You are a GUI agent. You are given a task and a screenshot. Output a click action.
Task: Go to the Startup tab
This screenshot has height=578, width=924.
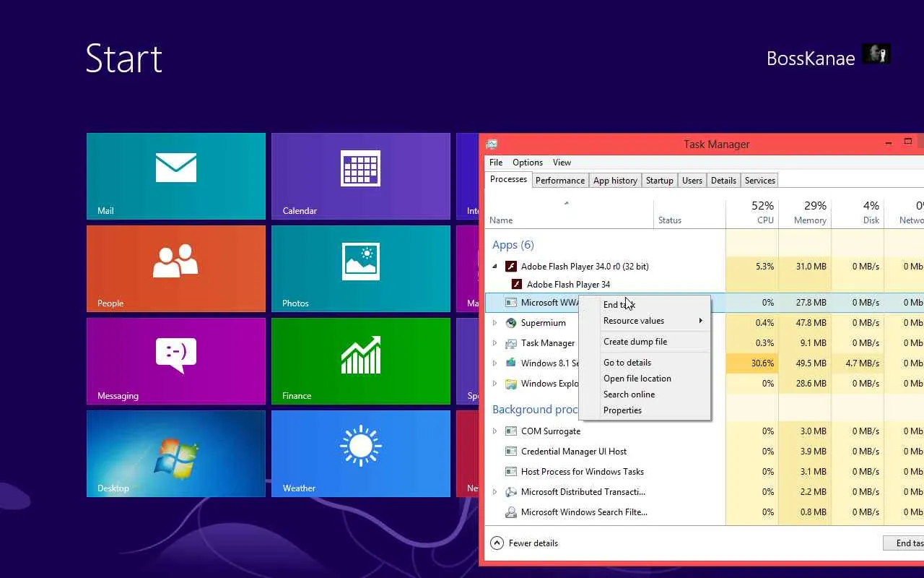[x=660, y=181]
